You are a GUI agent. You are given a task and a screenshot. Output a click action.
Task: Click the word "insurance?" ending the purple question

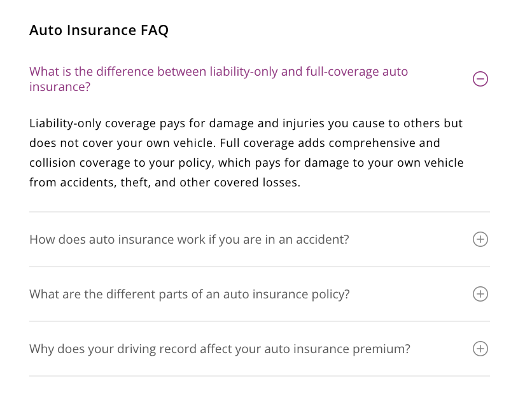pyautogui.click(x=60, y=87)
